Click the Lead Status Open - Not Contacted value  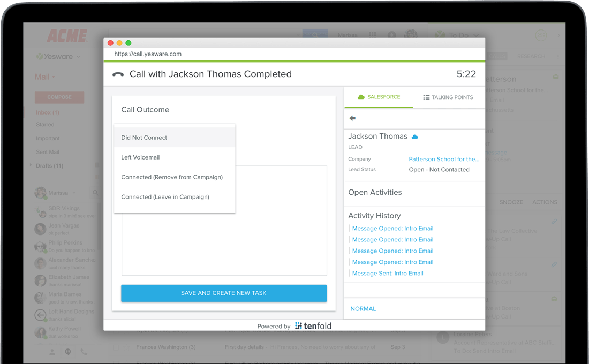click(439, 169)
